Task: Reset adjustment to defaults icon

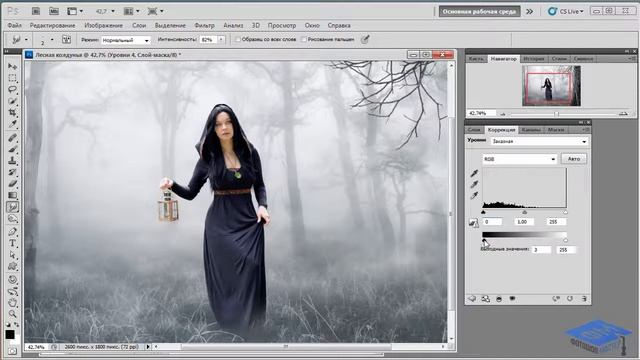Action: pyautogui.click(x=570, y=299)
